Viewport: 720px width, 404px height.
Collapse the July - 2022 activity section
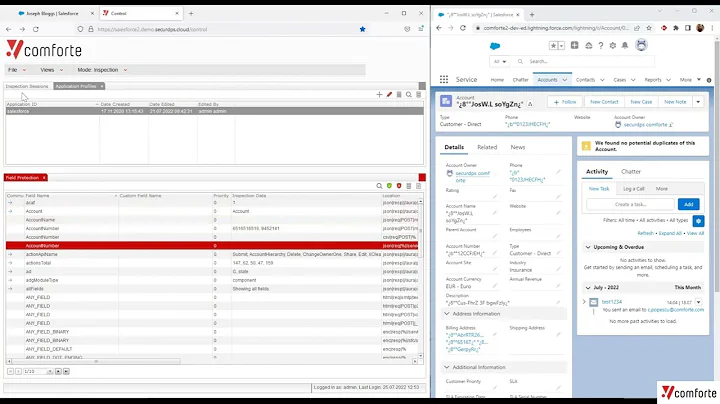click(x=588, y=287)
